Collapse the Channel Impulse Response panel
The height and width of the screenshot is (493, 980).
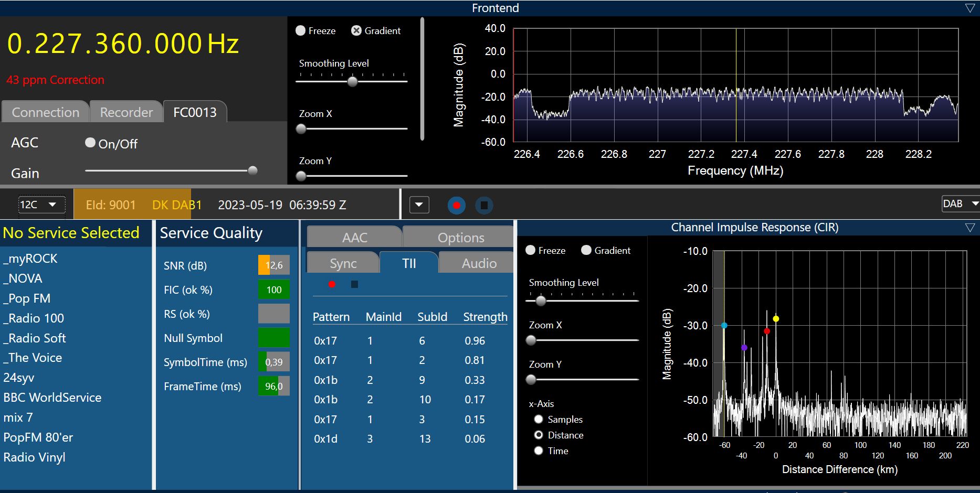coord(970,228)
